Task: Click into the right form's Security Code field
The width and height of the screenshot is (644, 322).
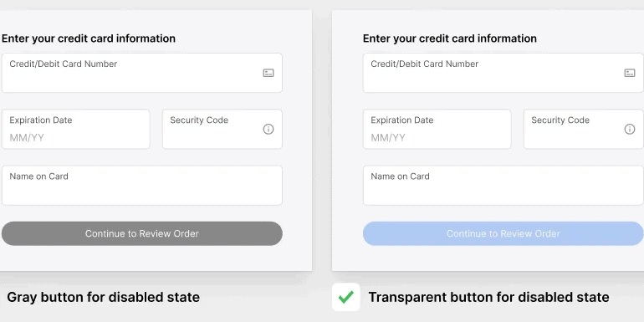Action: coord(584,129)
